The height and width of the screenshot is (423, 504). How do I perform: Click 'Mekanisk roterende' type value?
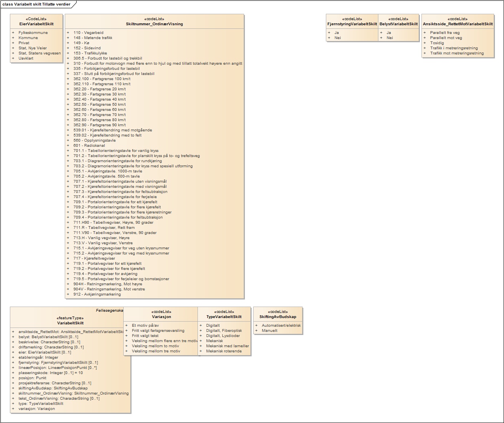(224, 351)
